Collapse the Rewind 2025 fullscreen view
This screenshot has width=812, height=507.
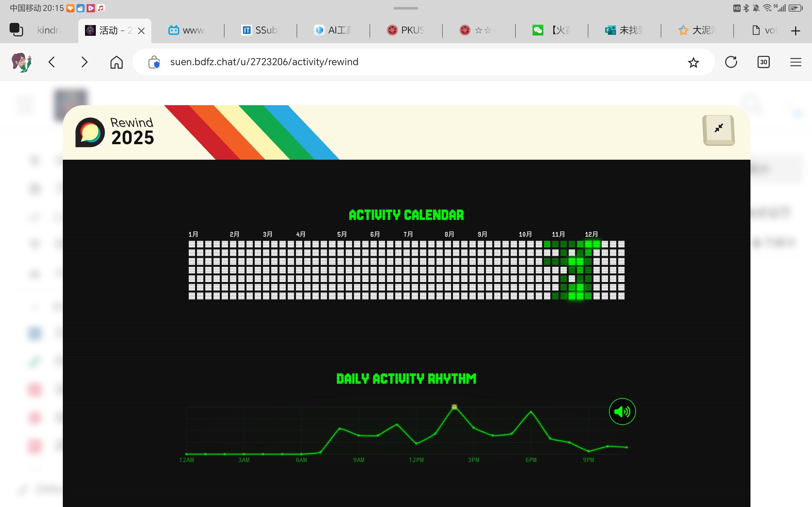(x=718, y=130)
